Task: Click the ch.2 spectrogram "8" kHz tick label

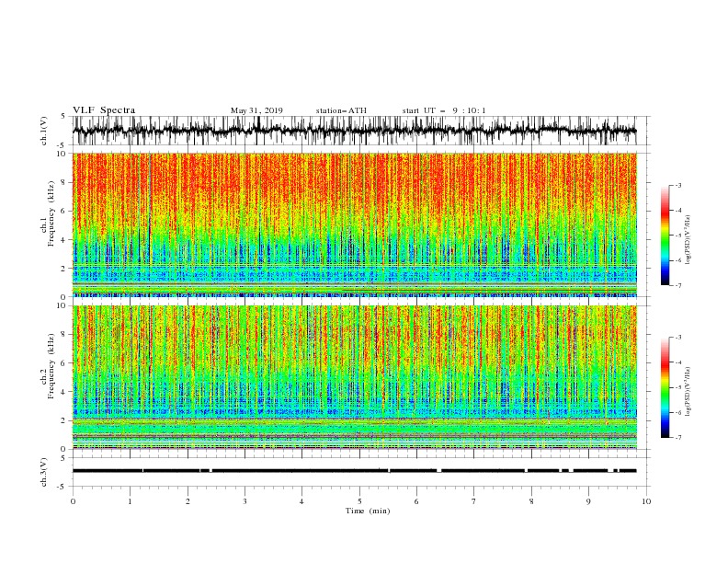Action: [x=64, y=335]
